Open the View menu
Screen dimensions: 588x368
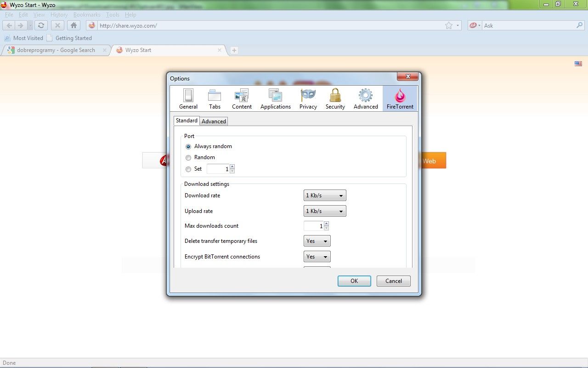point(39,15)
